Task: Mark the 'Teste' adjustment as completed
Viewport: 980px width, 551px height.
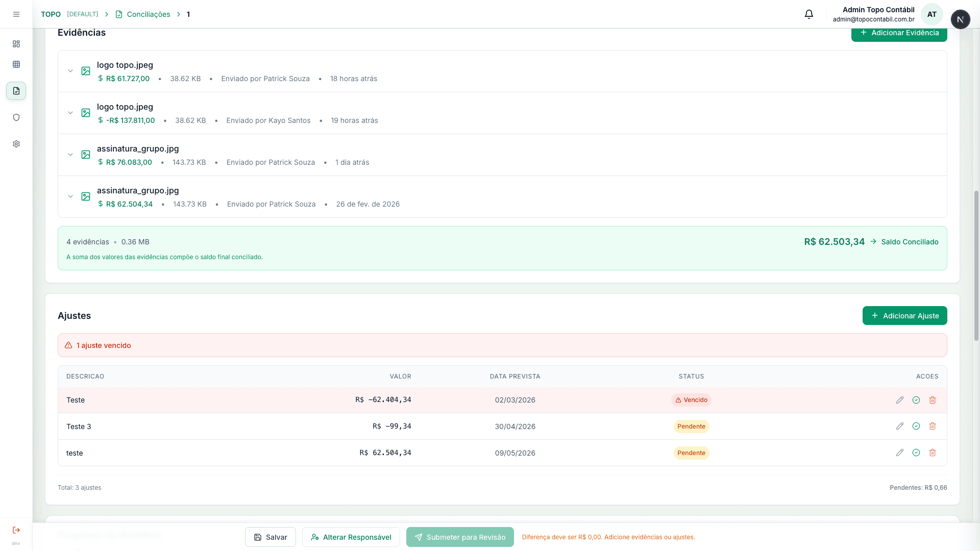Action: (x=916, y=400)
